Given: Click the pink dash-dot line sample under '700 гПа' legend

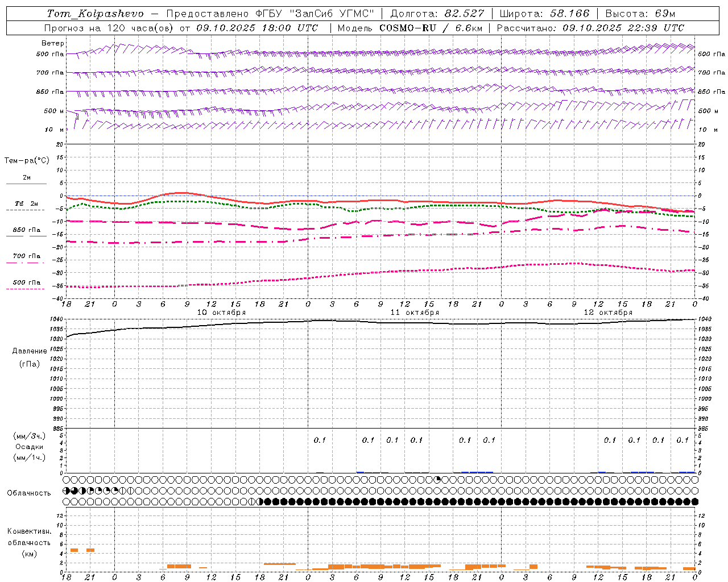Looking at the screenshot, I should coord(25,263).
